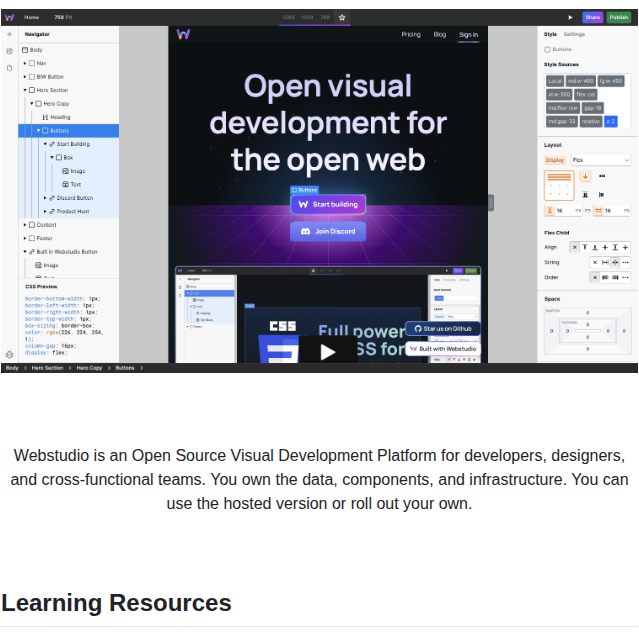Click the Pricing link in canvas nav
Image resolution: width=639 pixels, height=640 pixels.
pos(411,34)
